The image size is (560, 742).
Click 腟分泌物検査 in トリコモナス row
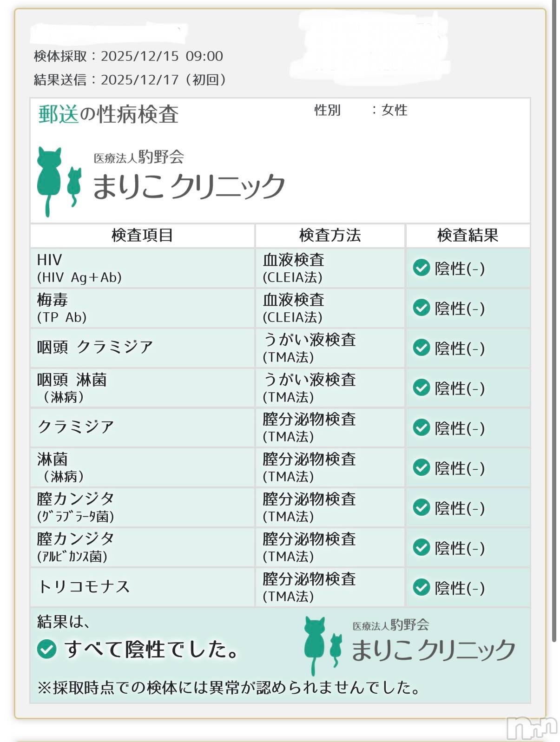330,587
